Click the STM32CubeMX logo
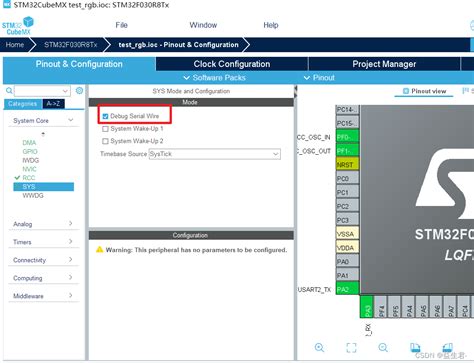Screen dimensions: 474x363 point(18,26)
